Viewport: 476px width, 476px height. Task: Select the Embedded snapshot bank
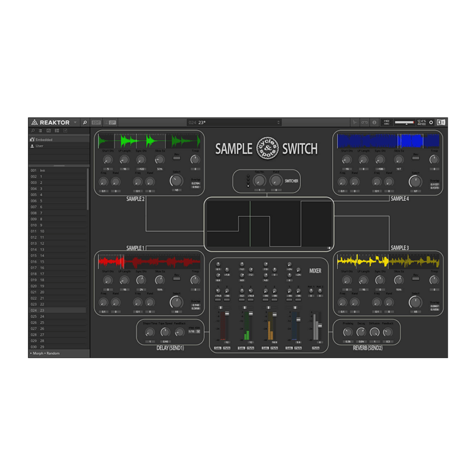[59, 140]
